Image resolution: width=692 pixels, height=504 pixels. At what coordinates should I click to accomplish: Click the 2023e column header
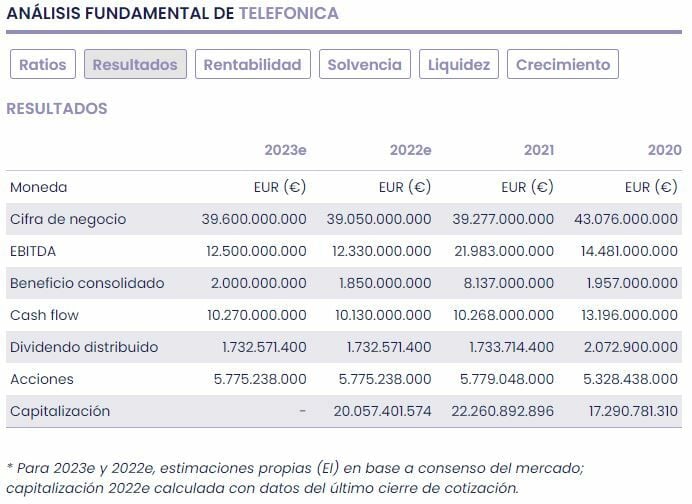pos(285,150)
